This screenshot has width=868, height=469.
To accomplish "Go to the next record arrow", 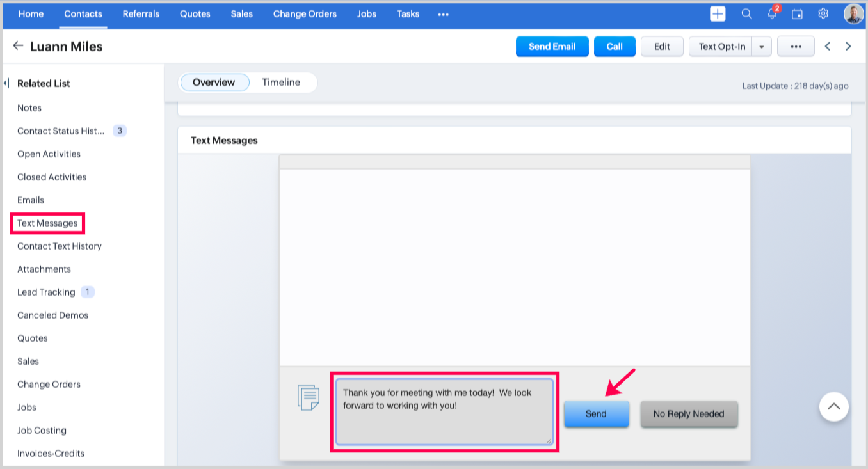I will (848, 46).
